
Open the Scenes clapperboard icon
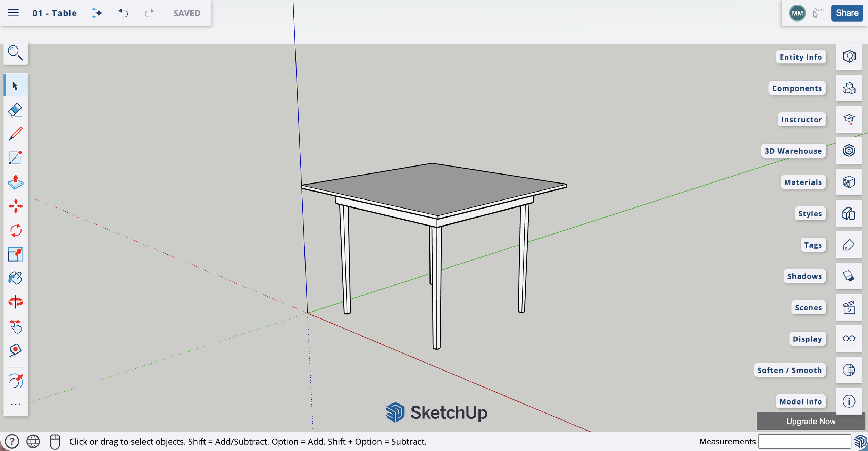(x=849, y=307)
